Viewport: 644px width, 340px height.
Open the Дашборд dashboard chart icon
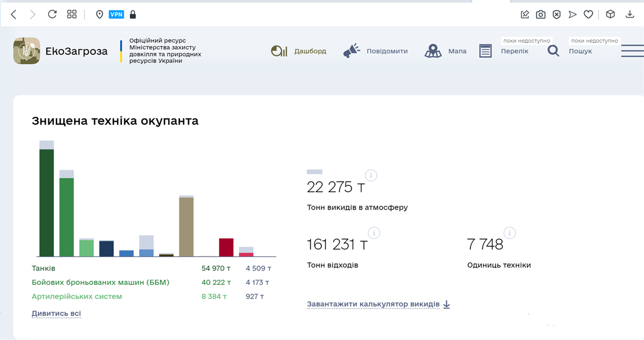coord(279,51)
